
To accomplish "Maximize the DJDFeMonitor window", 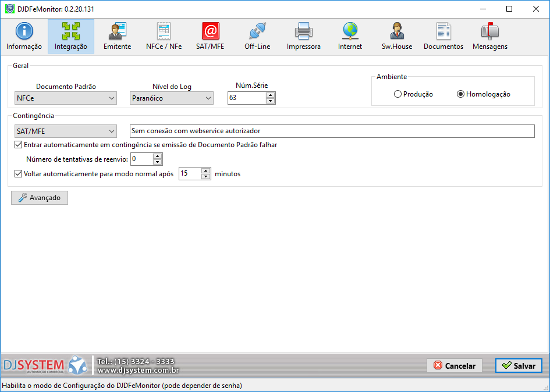I will point(509,9).
